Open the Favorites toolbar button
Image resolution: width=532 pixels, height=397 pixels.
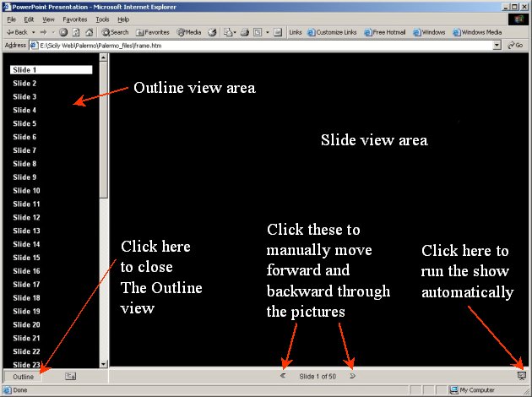click(x=152, y=32)
